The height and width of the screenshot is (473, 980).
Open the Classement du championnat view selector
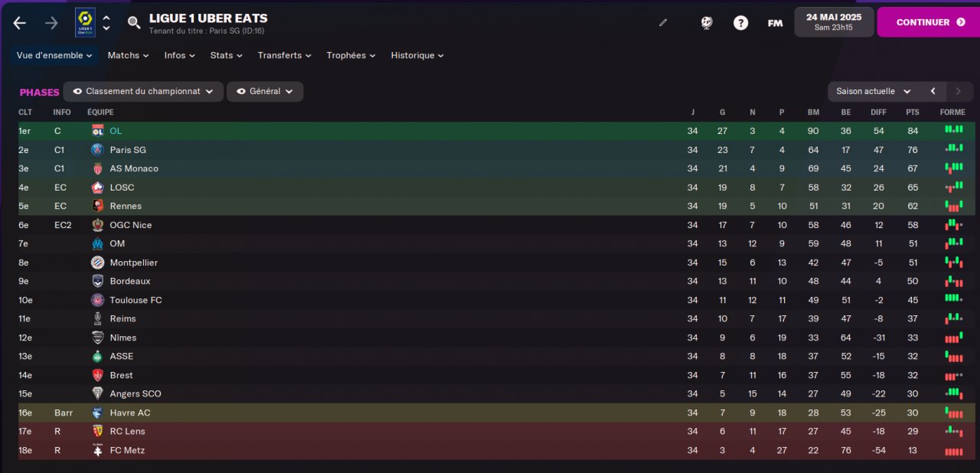coord(143,92)
